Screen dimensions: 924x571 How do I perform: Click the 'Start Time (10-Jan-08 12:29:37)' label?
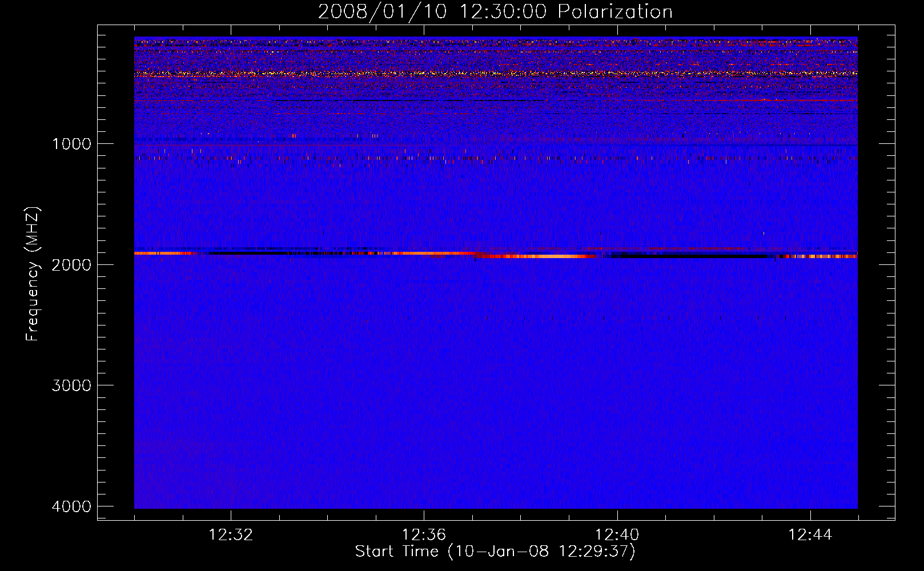[x=495, y=552]
